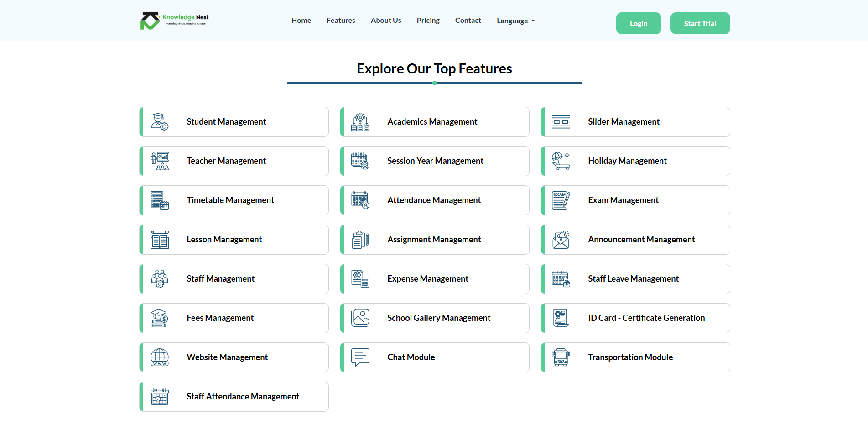Click the Start Trial button
The height and width of the screenshot is (430, 868).
(700, 23)
